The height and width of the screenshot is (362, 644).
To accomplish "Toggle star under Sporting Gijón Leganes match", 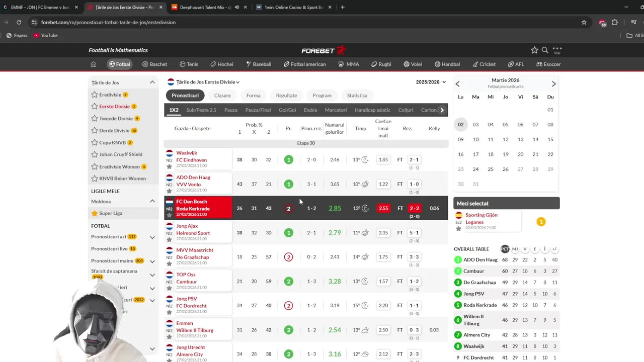I will tap(458, 229).
